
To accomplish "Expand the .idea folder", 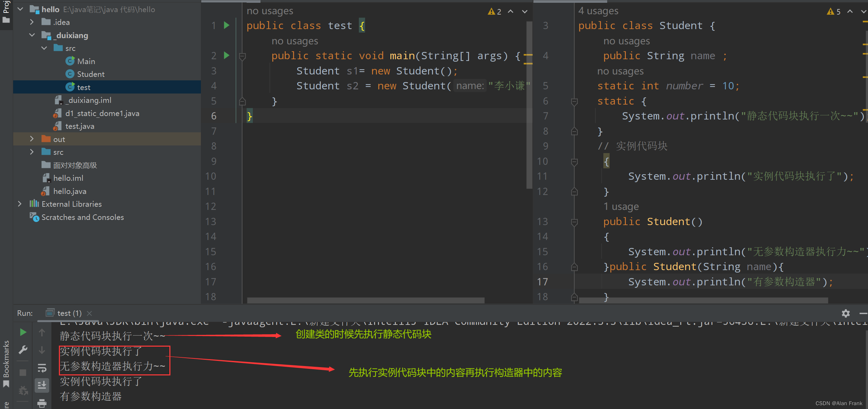I will [x=32, y=22].
